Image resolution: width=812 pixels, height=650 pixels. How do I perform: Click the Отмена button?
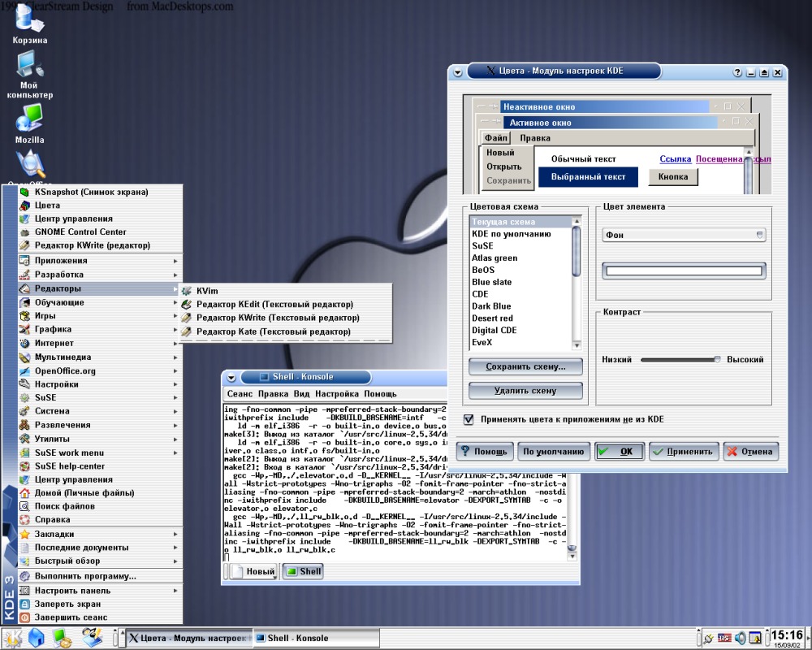click(x=750, y=452)
